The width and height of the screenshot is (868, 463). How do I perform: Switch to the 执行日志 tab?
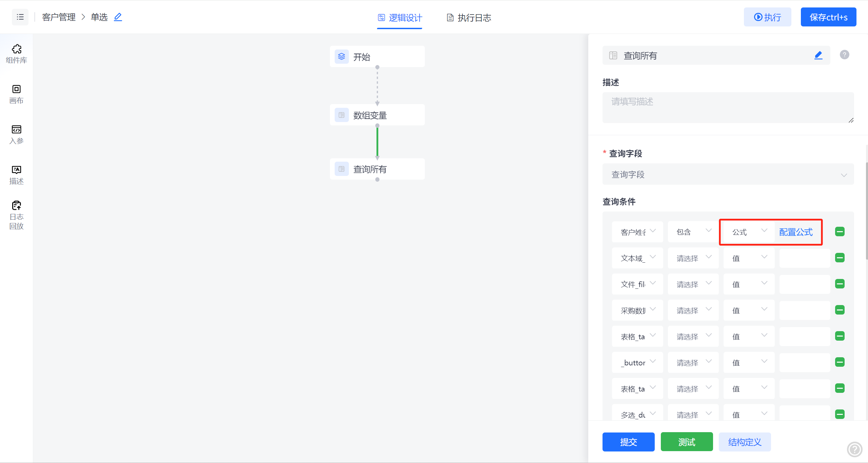(469, 18)
